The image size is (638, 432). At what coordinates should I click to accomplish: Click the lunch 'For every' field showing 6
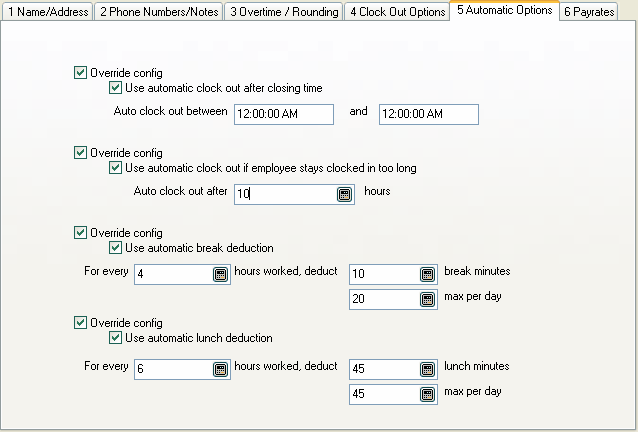click(x=182, y=370)
